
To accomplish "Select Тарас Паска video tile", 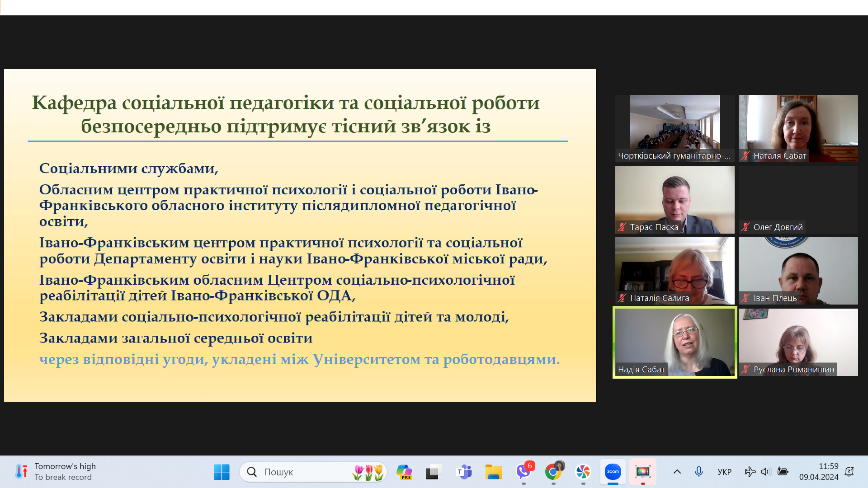I will [675, 200].
